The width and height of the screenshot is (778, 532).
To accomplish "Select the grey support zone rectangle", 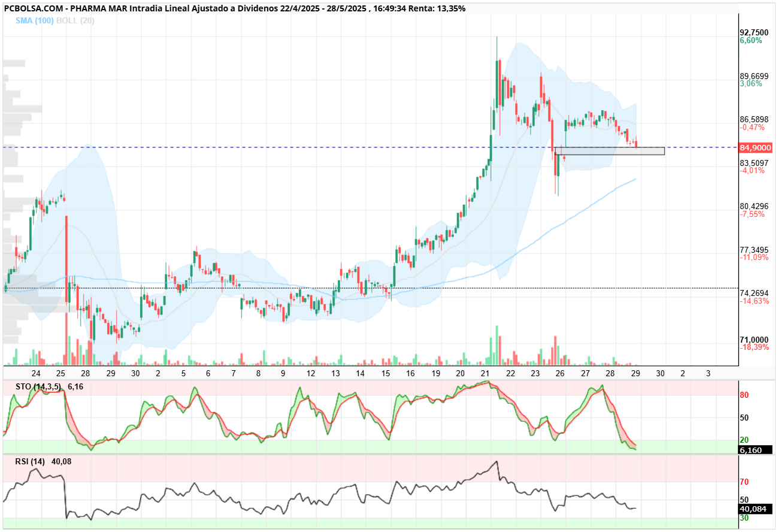I will (x=610, y=151).
